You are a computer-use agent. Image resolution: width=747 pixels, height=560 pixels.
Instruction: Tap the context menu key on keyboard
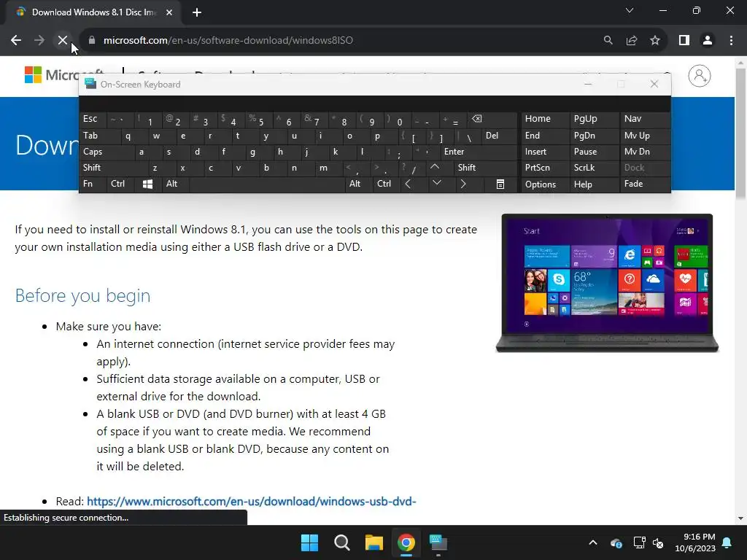coord(500,184)
